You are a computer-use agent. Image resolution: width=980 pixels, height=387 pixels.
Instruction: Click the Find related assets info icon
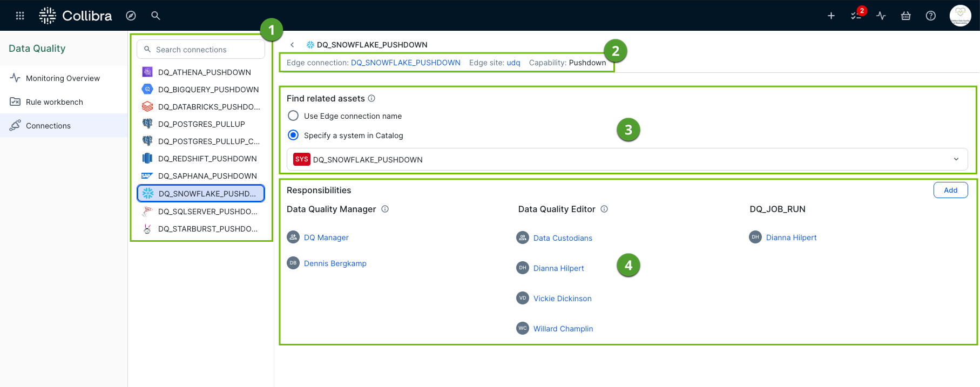[371, 98]
